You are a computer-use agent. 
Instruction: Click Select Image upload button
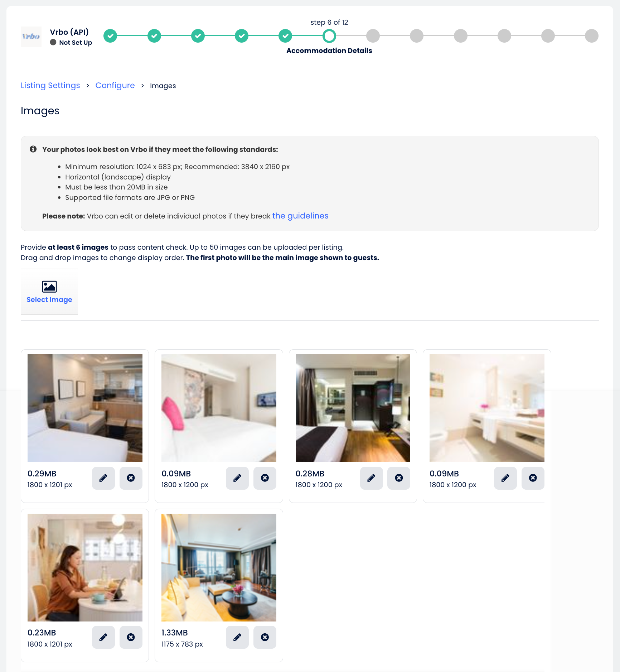click(x=49, y=292)
